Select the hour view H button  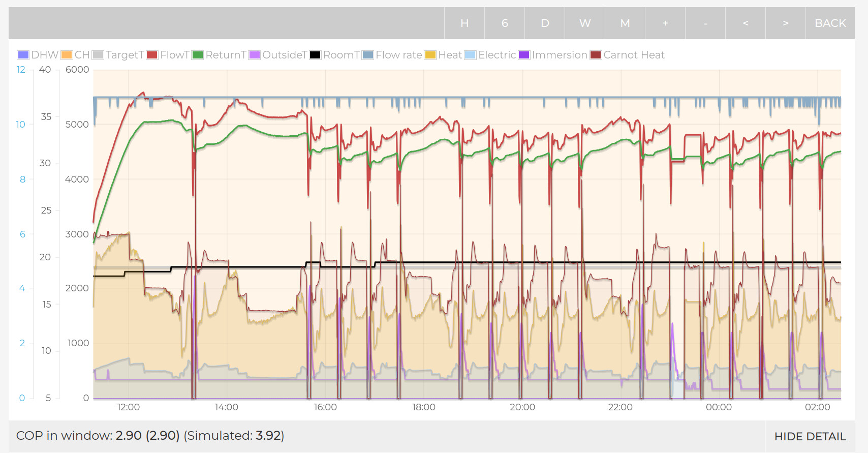[464, 23]
